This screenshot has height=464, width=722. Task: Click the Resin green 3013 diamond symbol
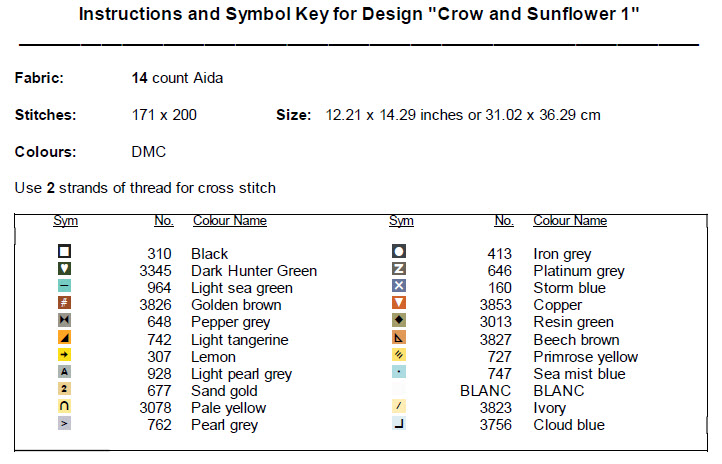399,321
